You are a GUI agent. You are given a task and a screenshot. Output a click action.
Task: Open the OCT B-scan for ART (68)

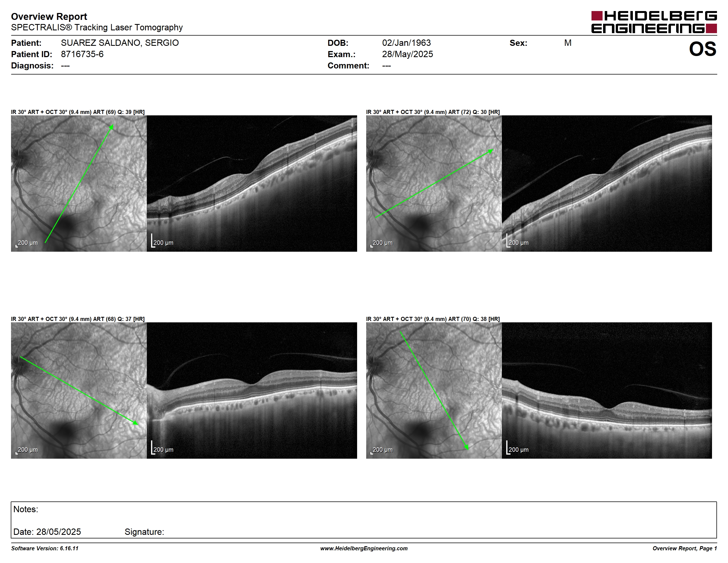[252, 390]
